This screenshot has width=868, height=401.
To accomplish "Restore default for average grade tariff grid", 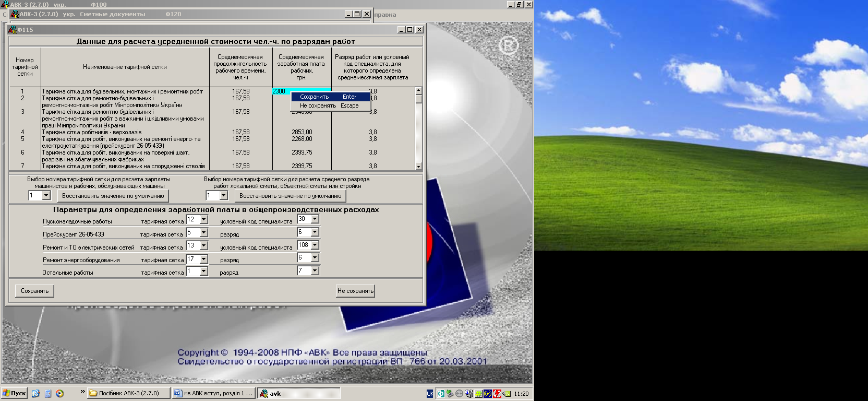I will click(x=291, y=196).
